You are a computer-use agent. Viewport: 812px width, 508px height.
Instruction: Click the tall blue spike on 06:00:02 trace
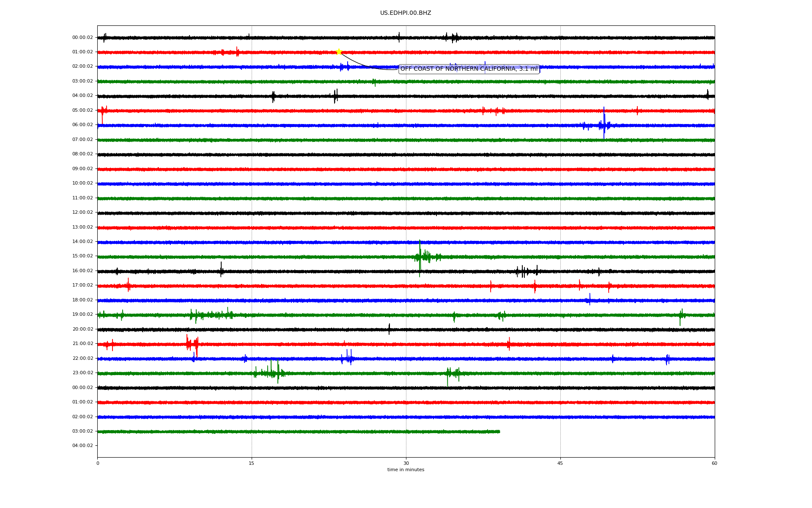click(604, 123)
